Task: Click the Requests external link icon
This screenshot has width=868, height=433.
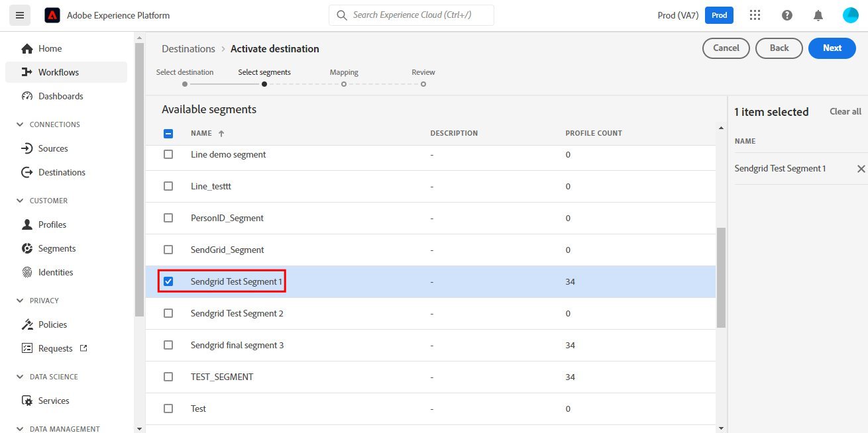Action: (x=83, y=348)
